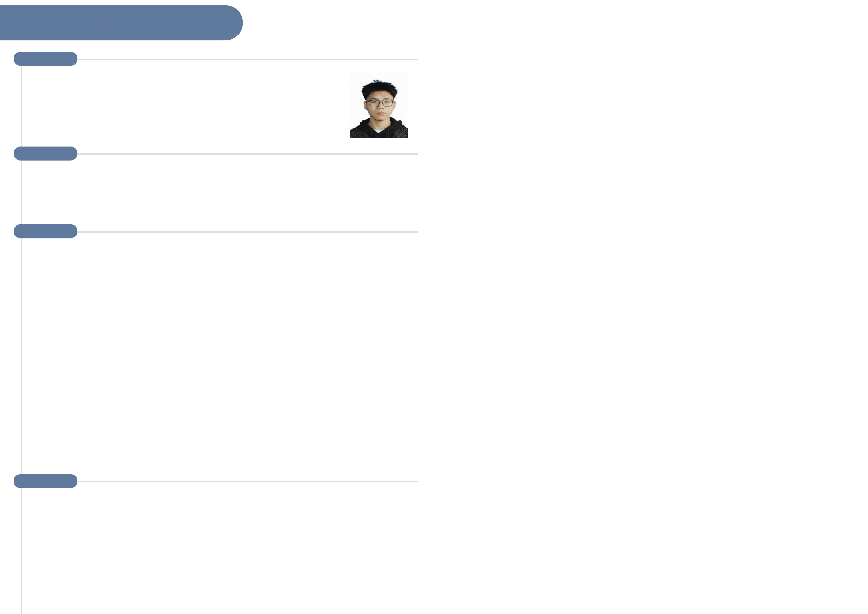
Task: Click the thin white divider in blue banner
Action: (97, 23)
